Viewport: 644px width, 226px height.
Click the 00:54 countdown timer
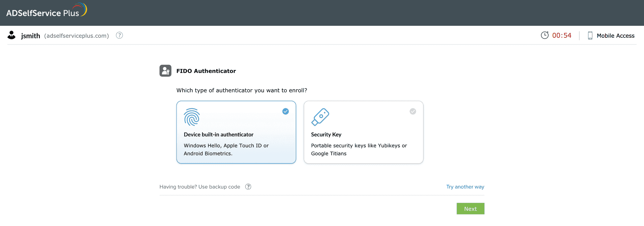coord(562,35)
